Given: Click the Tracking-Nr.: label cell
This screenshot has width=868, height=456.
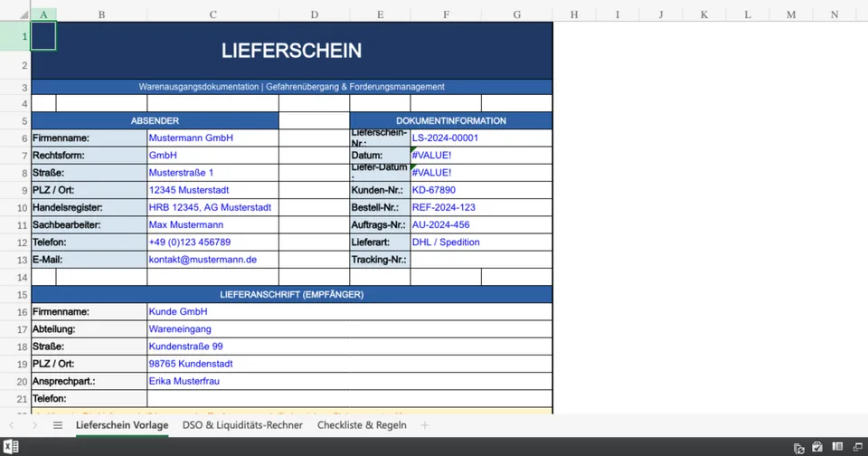Looking at the screenshot, I should [380, 260].
